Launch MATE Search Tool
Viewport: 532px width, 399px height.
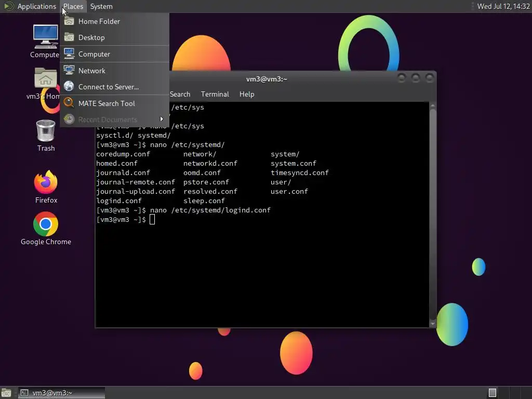coord(115,103)
